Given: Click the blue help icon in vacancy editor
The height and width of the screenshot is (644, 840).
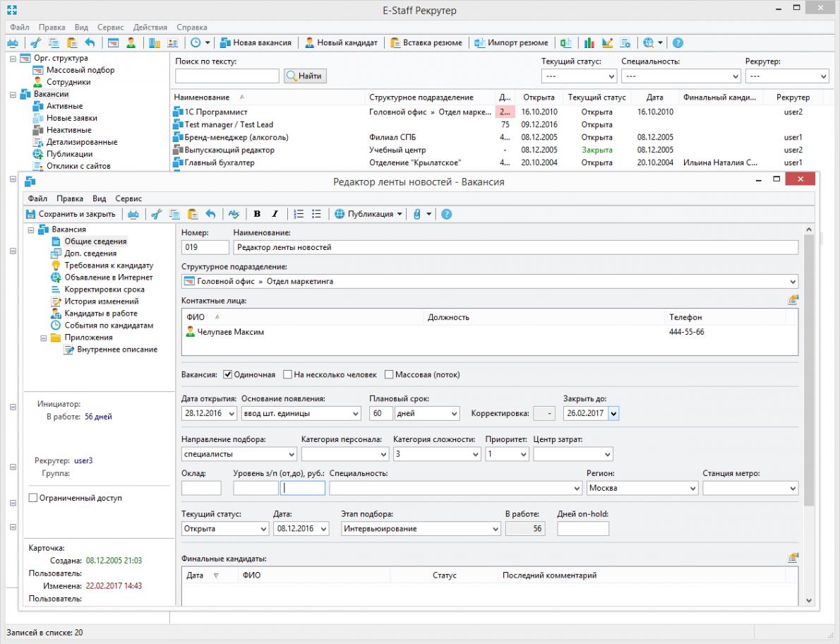Looking at the screenshot, I should point(446,214).
